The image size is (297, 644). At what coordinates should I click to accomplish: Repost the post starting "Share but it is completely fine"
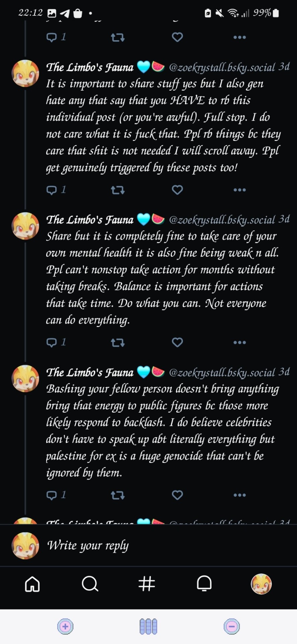118,342
